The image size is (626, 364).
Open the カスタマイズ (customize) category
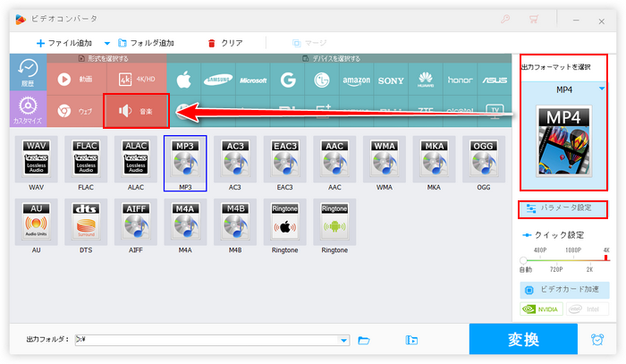27,112
